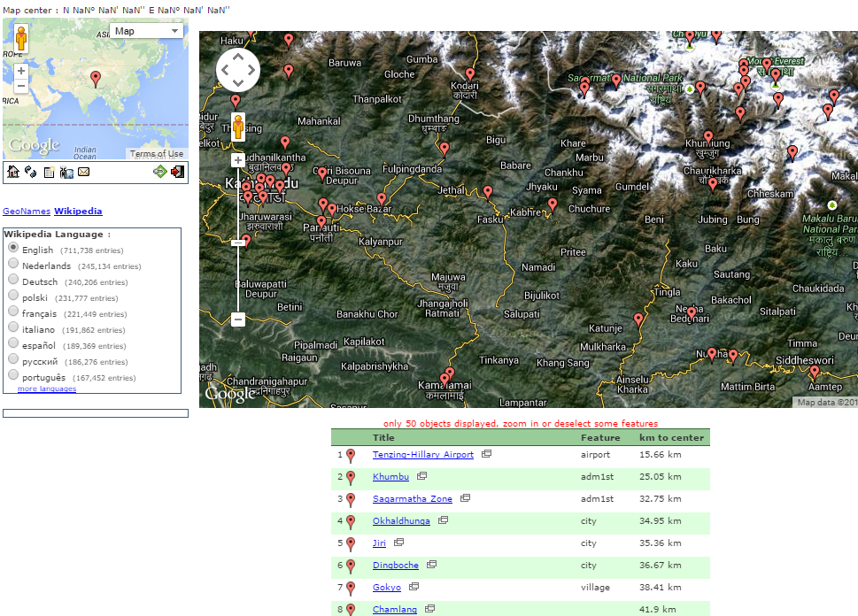Screen dimensions: 858x616
Task: Click the village feature cell for Gokyo
Action: [x=595, y=587]
